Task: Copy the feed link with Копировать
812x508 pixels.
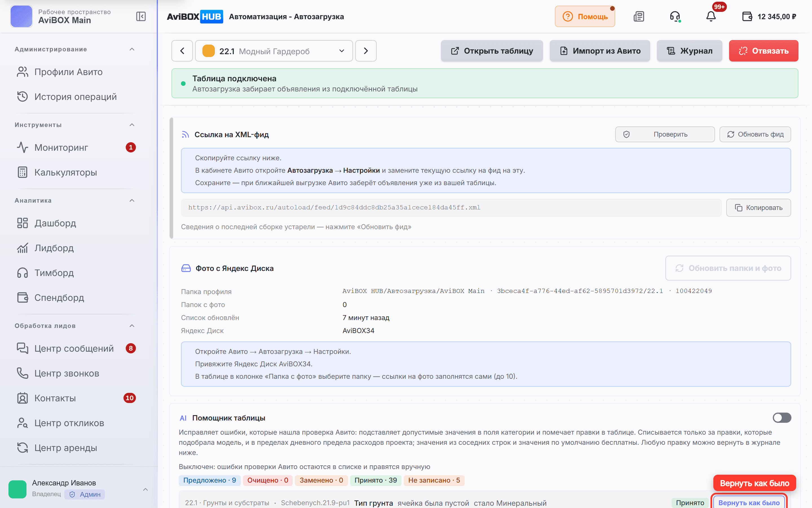Action: [x=758, y=208]
